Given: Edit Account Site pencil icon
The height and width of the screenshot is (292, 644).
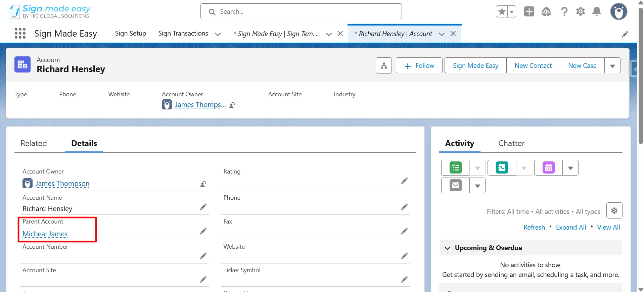Looking at the screenshot, I should pos(203,279).
